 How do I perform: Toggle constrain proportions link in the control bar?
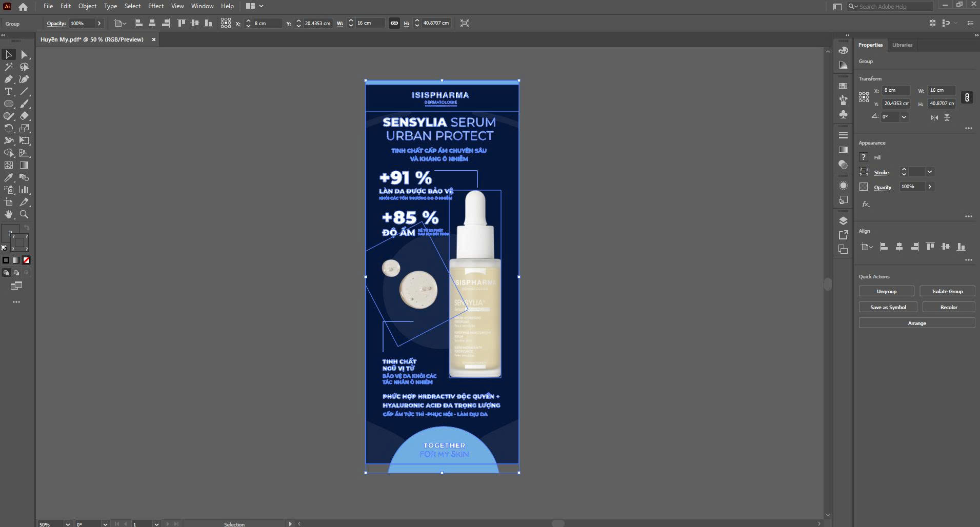(x=394, y=23)
